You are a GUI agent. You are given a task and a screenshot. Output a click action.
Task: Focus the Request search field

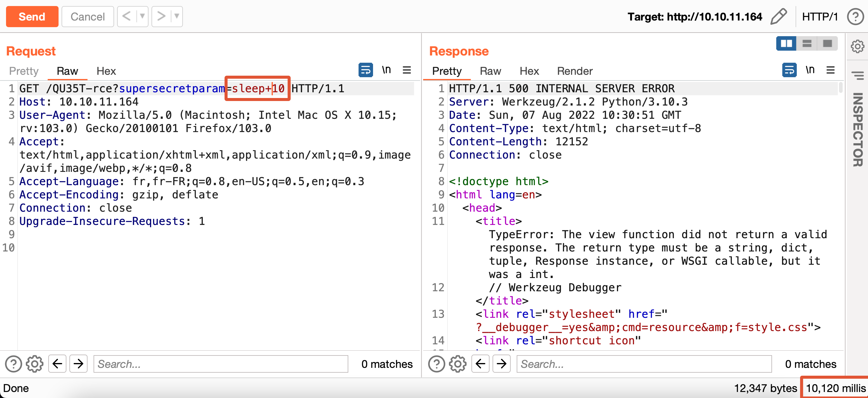(x=221, y=364)
